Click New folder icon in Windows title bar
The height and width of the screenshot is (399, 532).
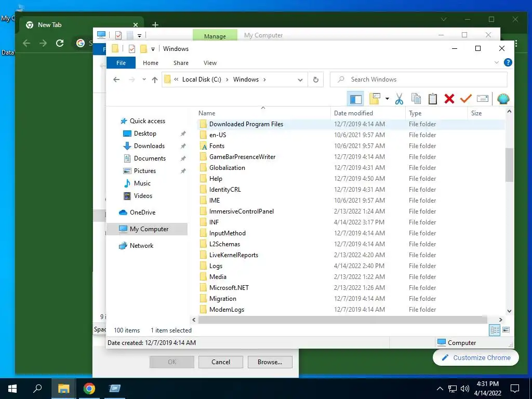(144, 49)
